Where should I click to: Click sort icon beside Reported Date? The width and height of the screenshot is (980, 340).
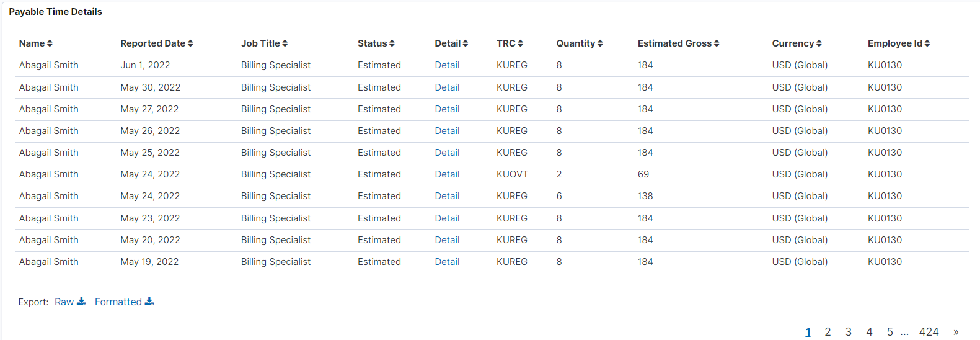coord(190,43)
